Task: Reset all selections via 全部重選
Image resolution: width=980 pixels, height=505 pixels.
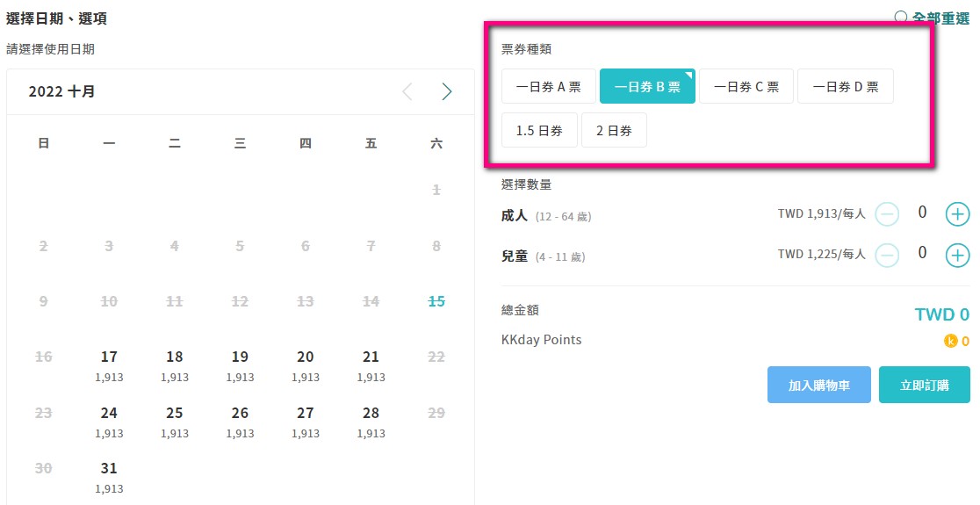Action: (932, 17)
